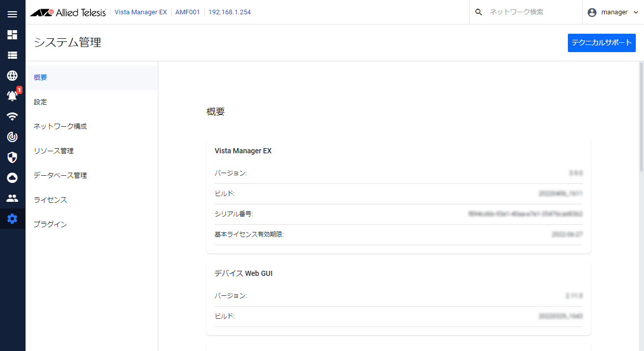The image size is (644, 351).
Task: Go to リソース管理 page
Action: (54, 151)
